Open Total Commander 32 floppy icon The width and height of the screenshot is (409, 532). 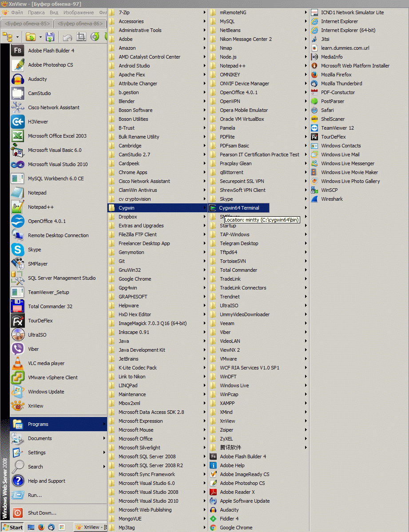(18, 306)
